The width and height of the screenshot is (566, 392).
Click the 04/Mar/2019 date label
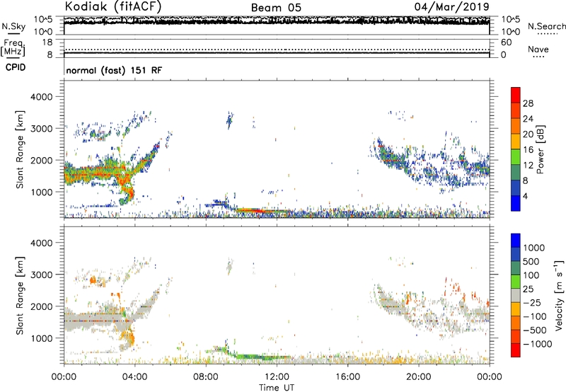(451, 6)
